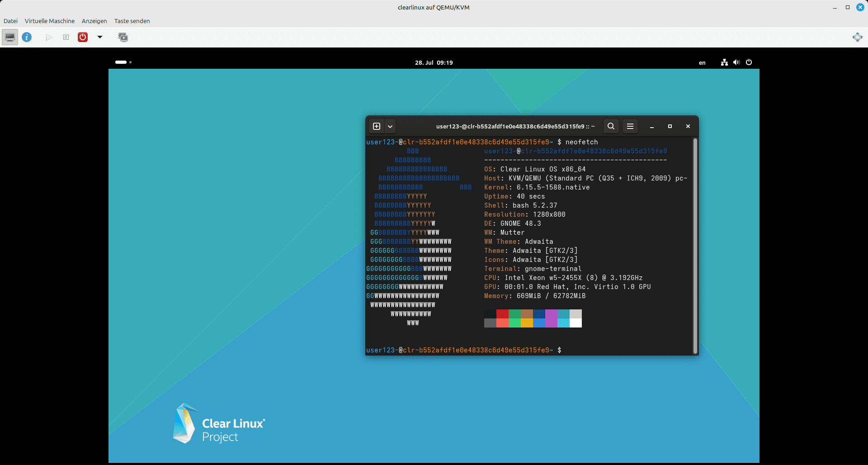Image resolution: width=868 pixels, height=465 pixels.
Task: Start the virtual machine with play button
Action: [x=49, y=37]
